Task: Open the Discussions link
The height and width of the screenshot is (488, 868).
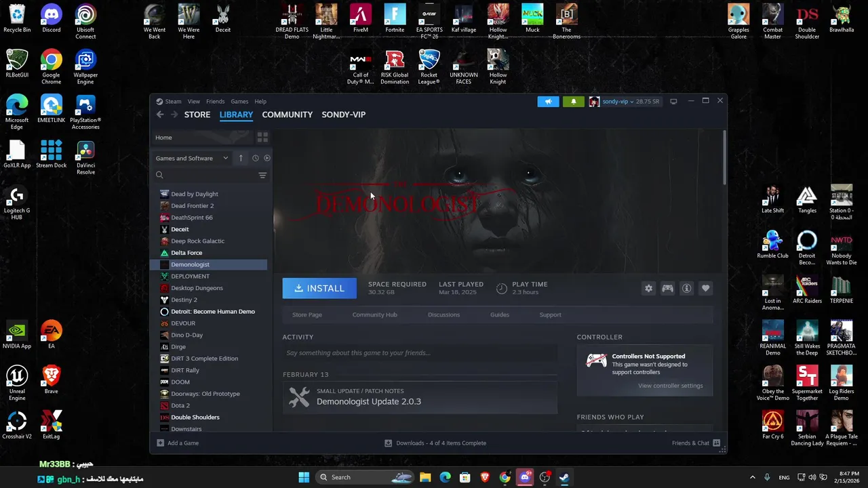Action: point(443,314)
